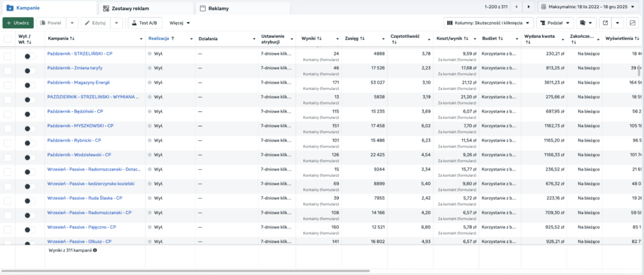The height and width of the screenshot is (275, 644).
Task: Open the export options dropdown arrow
Action: click(618, 23)
